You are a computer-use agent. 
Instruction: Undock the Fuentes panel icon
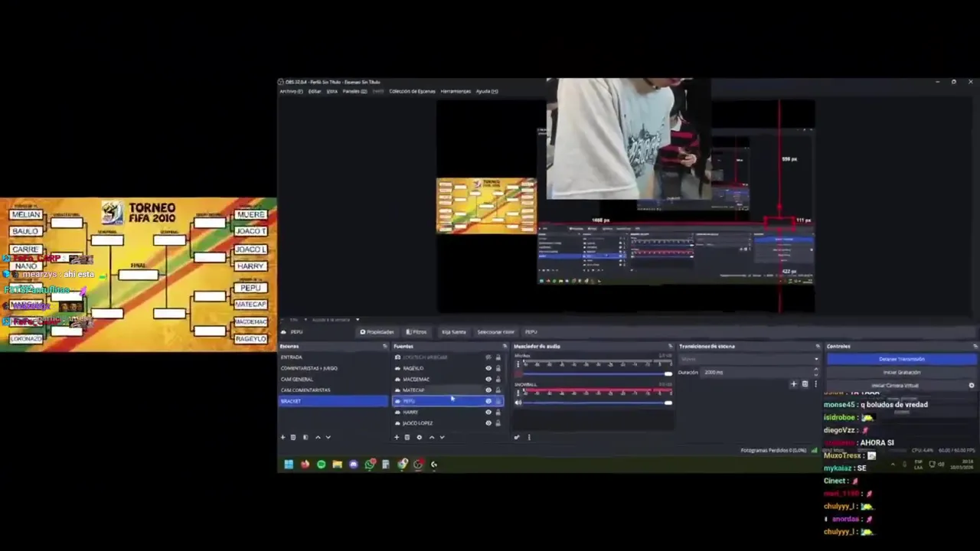click(505, 346)
